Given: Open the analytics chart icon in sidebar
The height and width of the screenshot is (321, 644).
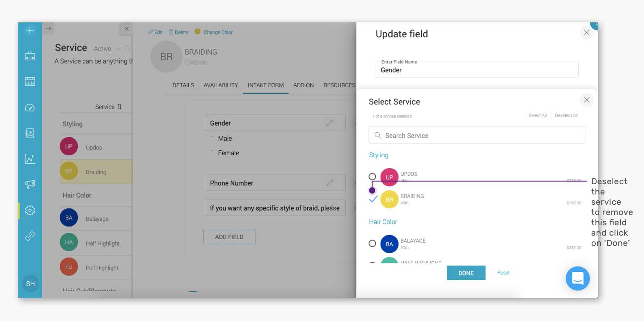Looking at the screenshot, I should [x=30, y=159].
